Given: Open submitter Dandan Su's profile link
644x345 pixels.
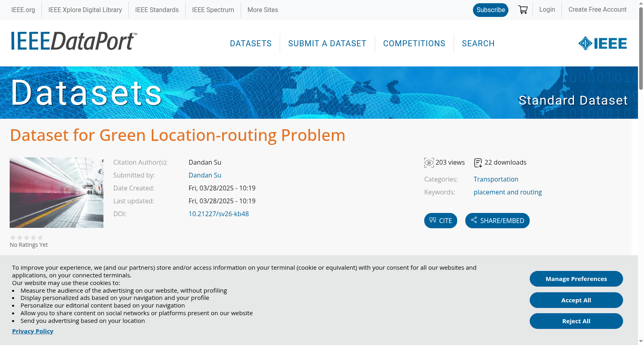Looking at the screenshot, I should 205,175.
